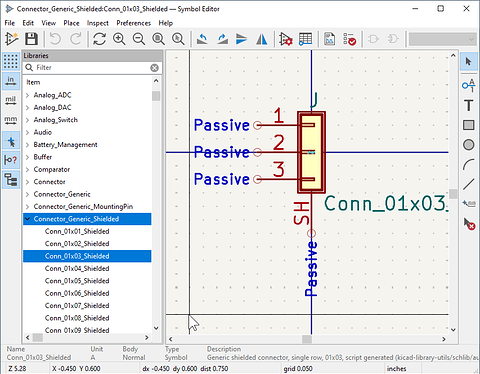Run the electrical rules checker
480x374 pixels.
[x=349, y=39]
